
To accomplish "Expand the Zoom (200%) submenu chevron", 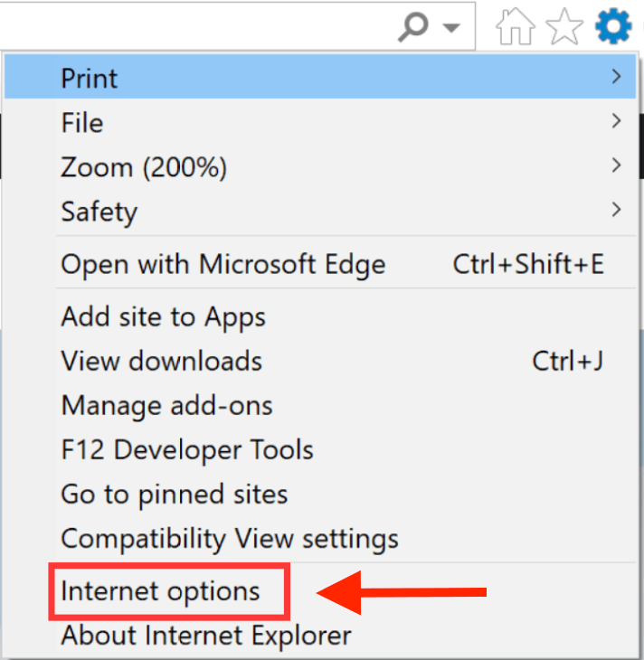I will coord(617,165).
